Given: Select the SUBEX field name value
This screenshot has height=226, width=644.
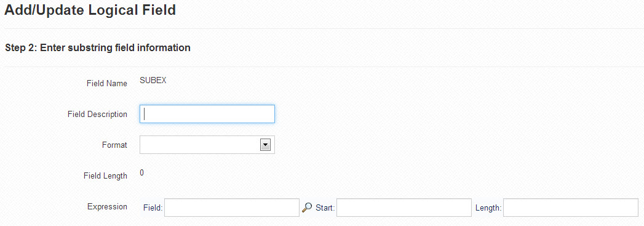Looking at the screenshot, I should point(153,81).
